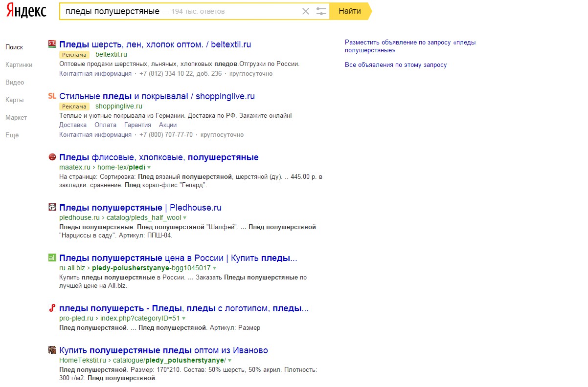The height and width of the screenshot is (387, 588).
Task: Click the Доставка sitelink
Action: (x=73, y=125)
